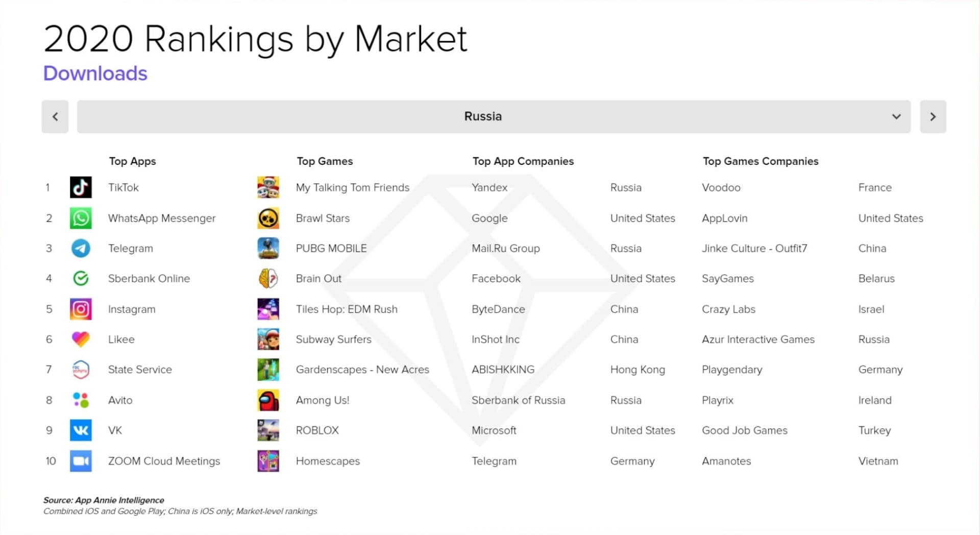This screenshot has height=535, width=980.
Task: Click the Top Apps column header
Action: (132, 161)
